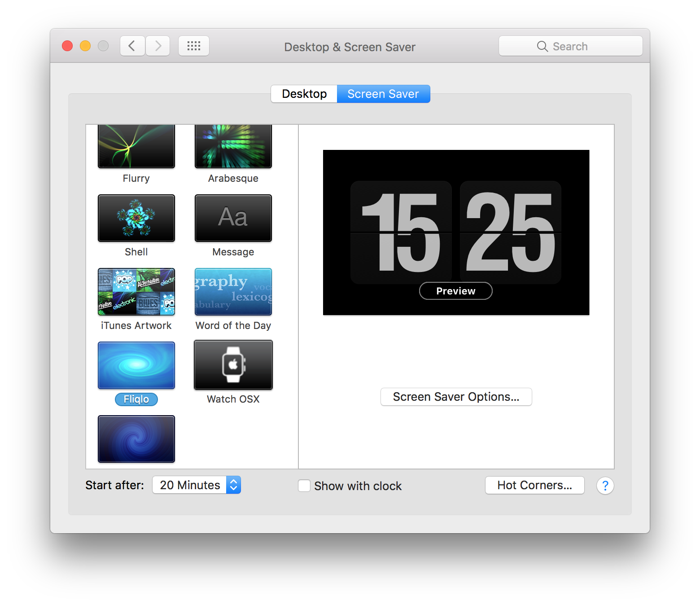Viewport: 700px width, 605px height.
Task: Enable the Show with clock checkbox
Action: click(304, 486)
